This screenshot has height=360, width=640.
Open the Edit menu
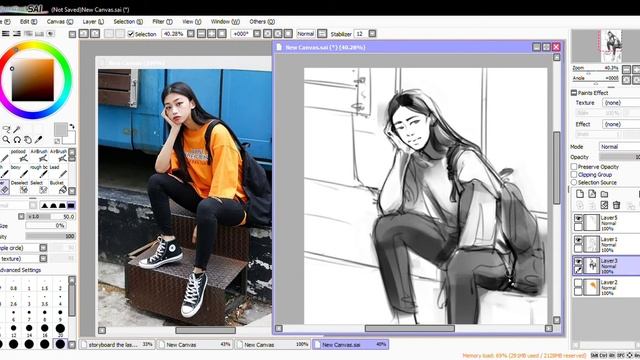pos(28,21)
